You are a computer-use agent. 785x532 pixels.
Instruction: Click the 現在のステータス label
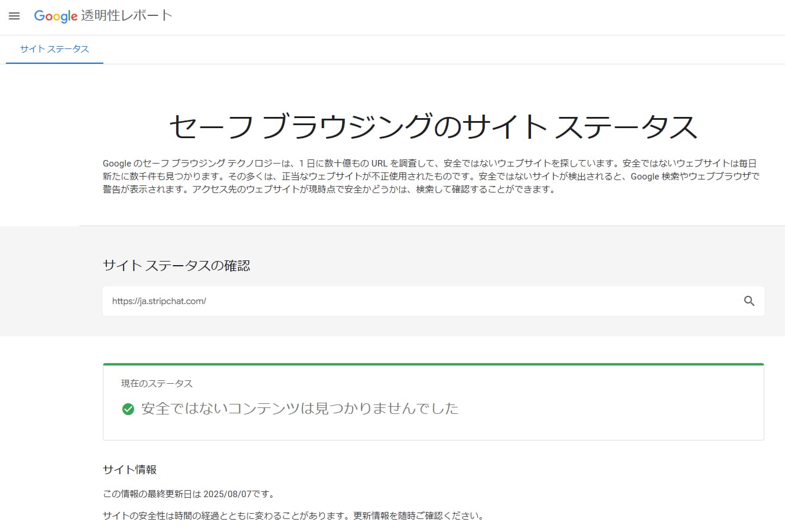[157, 384]
